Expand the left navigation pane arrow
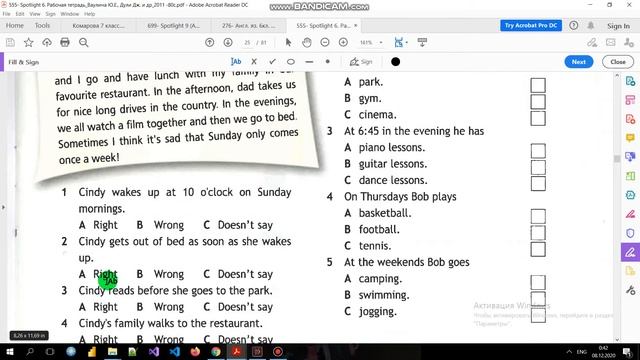Image resolution: width=640 pixels, height=360 pixels. click(x=3, y=207)
